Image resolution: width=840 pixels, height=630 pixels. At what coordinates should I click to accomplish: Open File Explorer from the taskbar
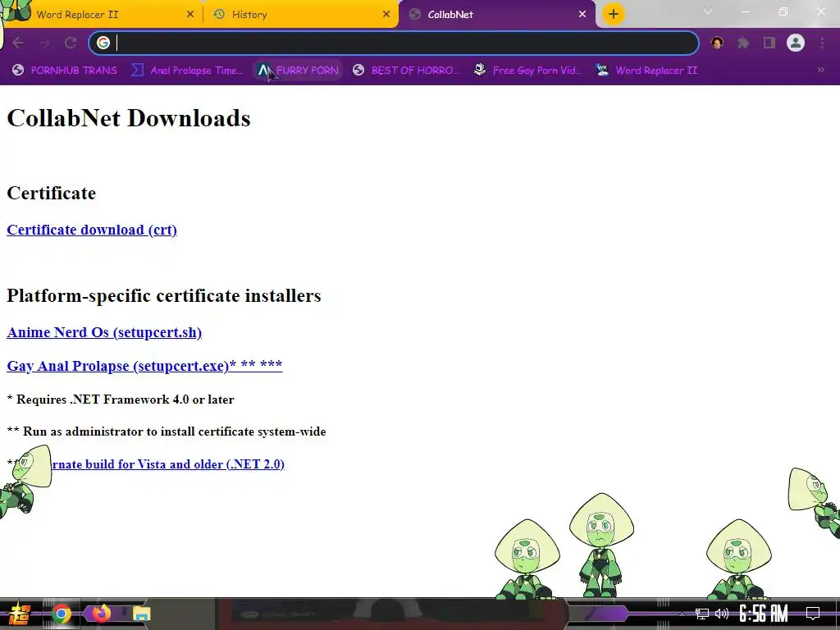pyautogui.click(x=141, y=614)
